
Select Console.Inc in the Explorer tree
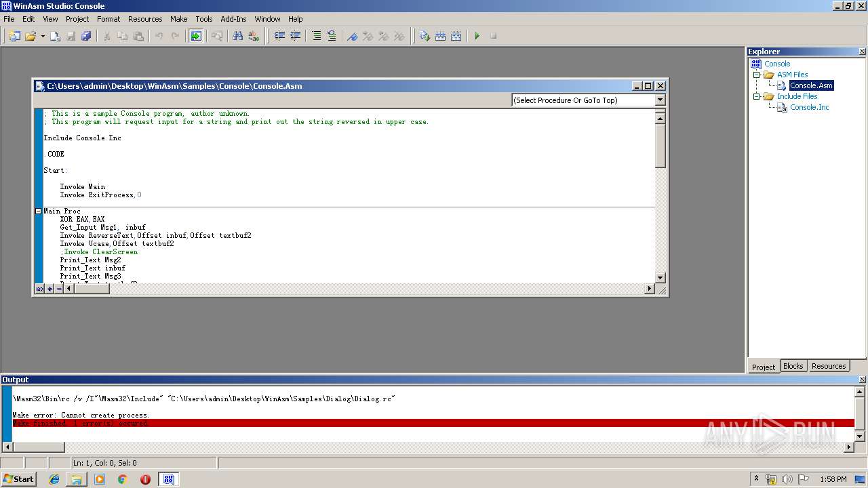point(810,107)
